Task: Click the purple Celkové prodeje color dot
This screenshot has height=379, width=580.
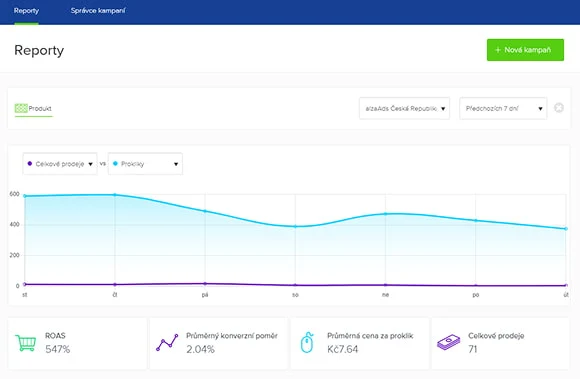Action: tap(30, 163)
